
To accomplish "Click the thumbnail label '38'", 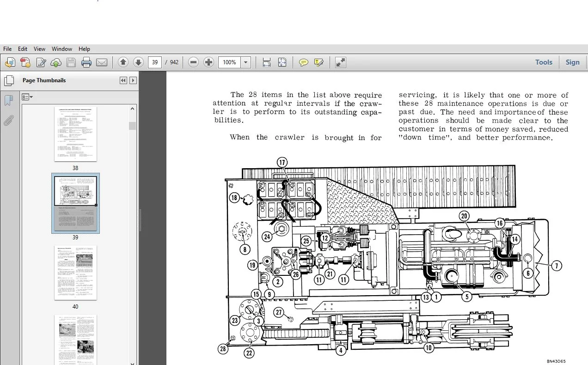I will 75,168.
